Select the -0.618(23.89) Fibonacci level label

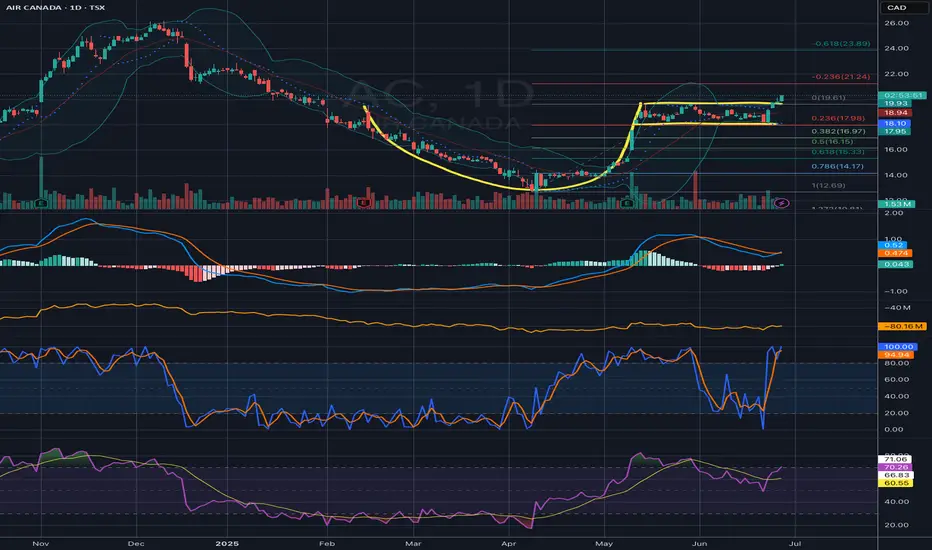click(x=842, y=43)
